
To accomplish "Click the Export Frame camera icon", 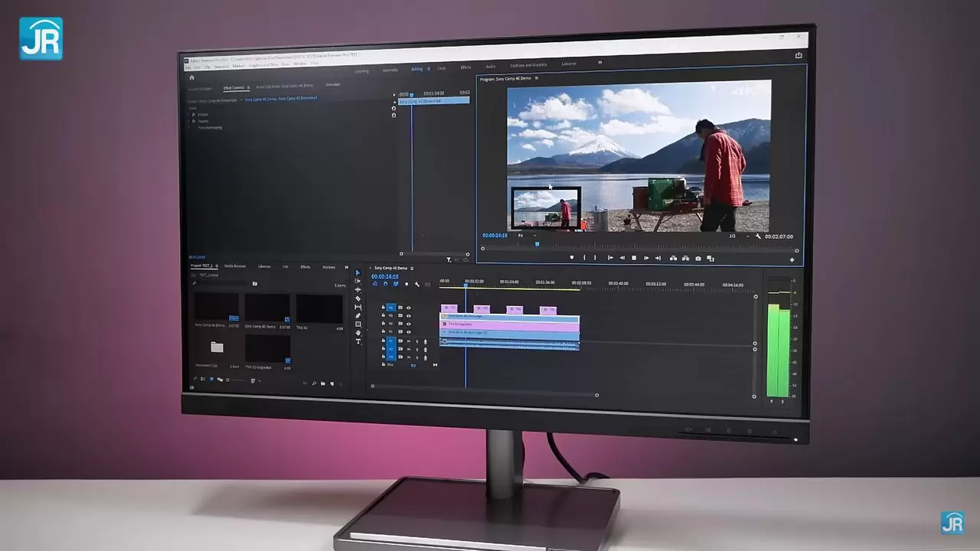I will tap(697, 259).
